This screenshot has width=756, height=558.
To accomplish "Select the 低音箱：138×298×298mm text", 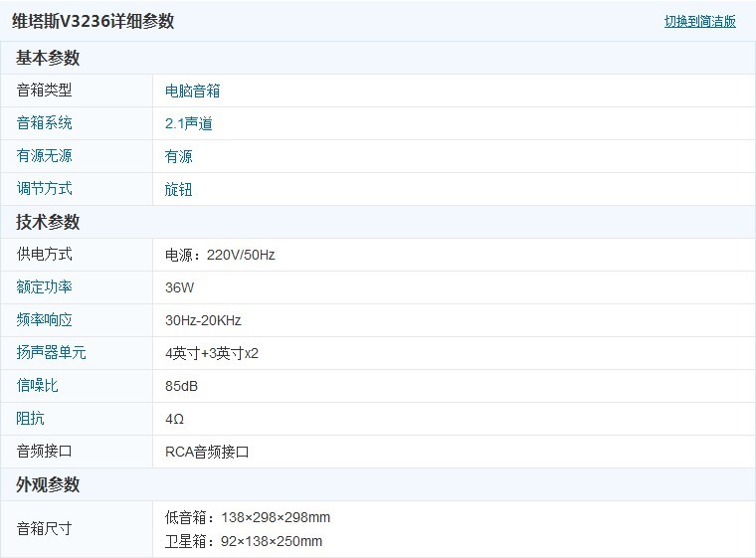I will [x=248, y=517].
